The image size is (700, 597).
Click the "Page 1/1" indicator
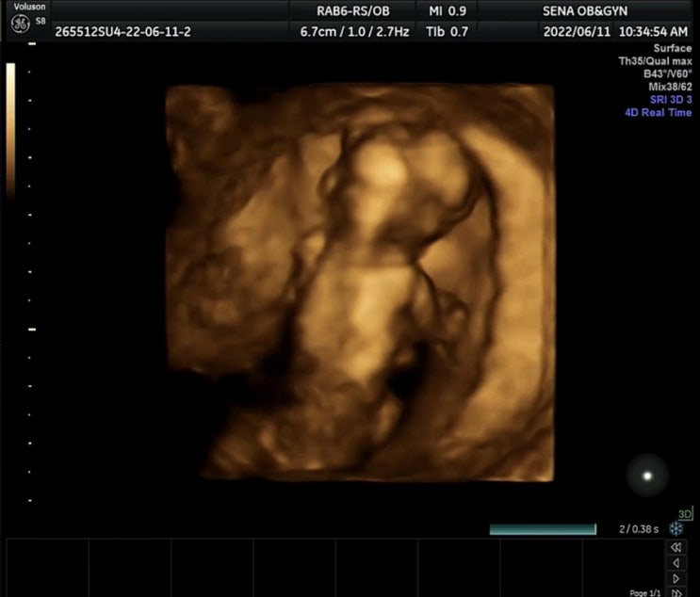tap(644, 593)
